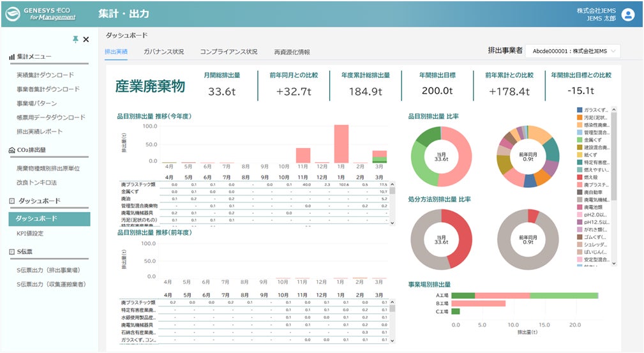Click the 当月 33.6t disposal-method donut chart
This screenshot has width=644, height=353.
pyautogui.click(x=441, y=239)
